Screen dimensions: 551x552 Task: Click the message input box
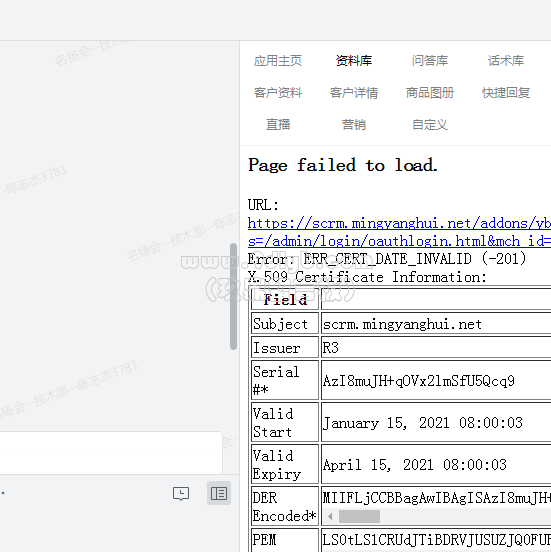111,453
